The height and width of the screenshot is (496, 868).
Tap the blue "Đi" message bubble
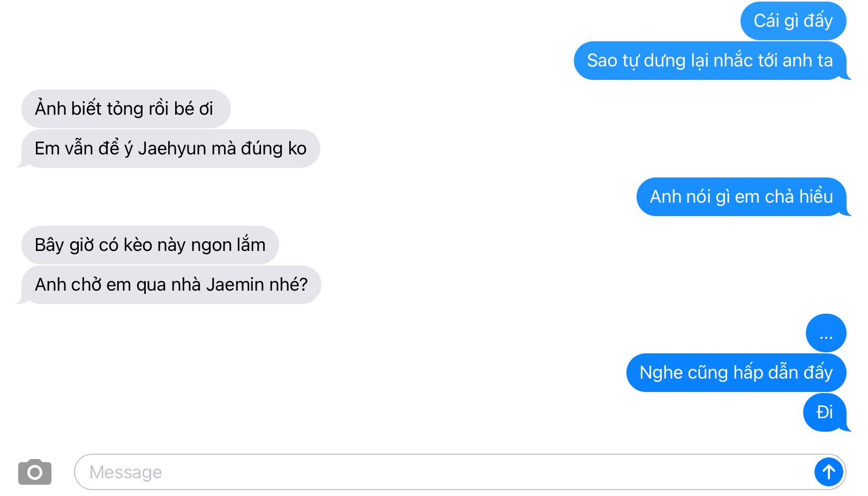coord(825,412)
